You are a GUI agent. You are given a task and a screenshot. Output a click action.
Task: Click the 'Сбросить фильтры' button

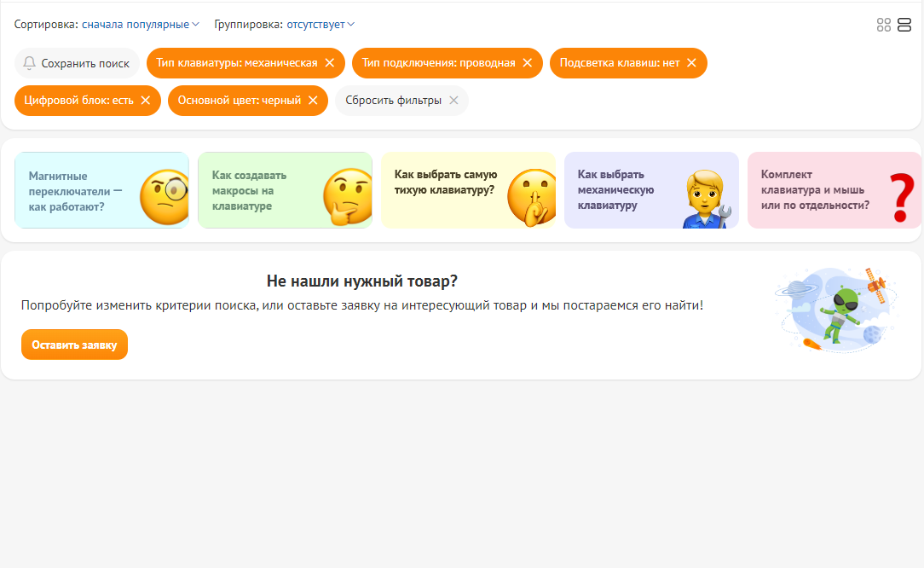click(x=401, y=101)
